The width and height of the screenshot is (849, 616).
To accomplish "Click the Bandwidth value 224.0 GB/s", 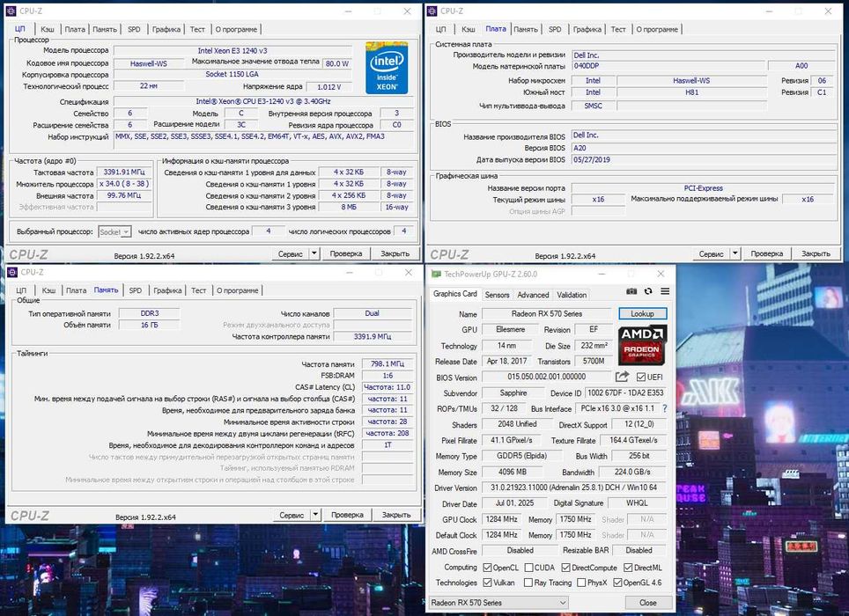I will [x=631, y=472].
